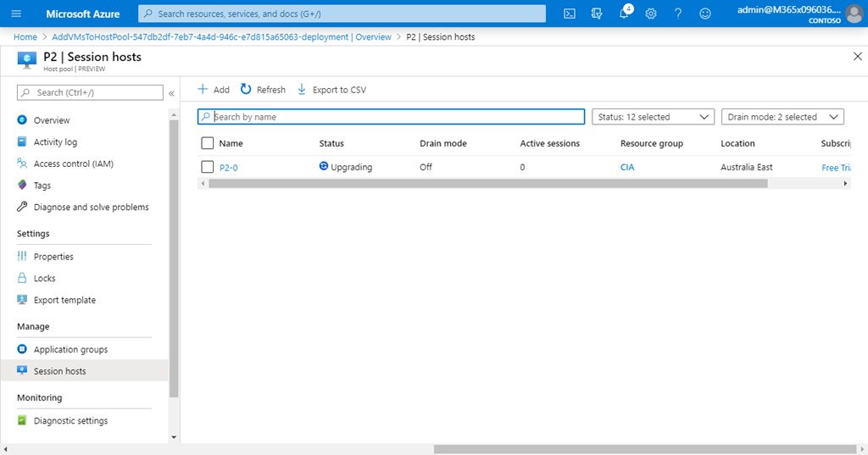Click the feedback smiley icon
Viewport: 868px width, 455px height.
[x=705, y=14]
